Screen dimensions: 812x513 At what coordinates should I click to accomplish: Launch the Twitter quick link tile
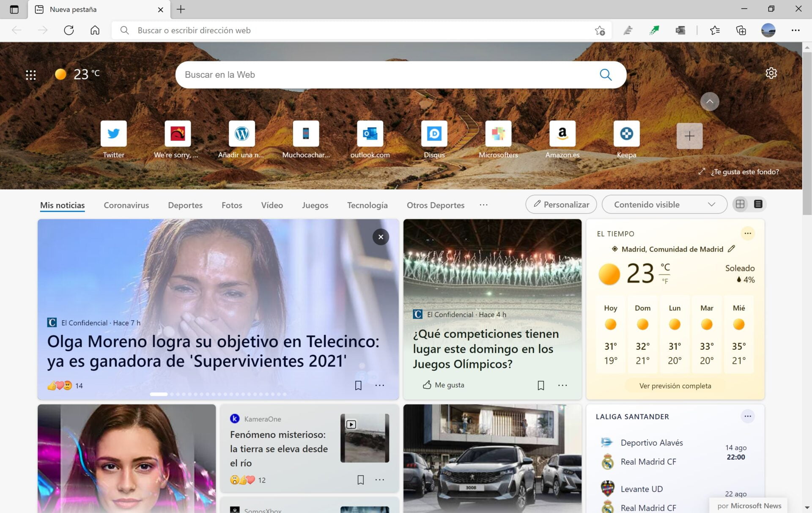113,134
